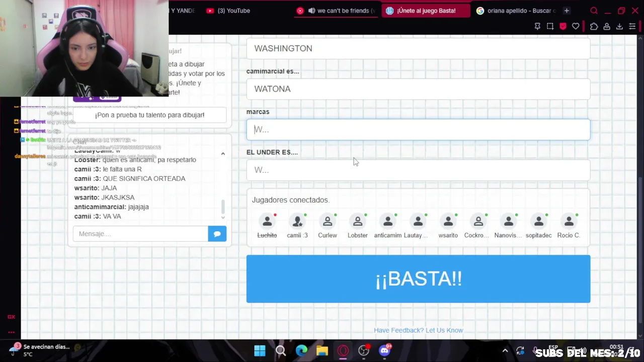Switch to oriana apellido Google search tab
Image resolution: width=644 pixels, height=362 pixels.
tap(516, 11)
